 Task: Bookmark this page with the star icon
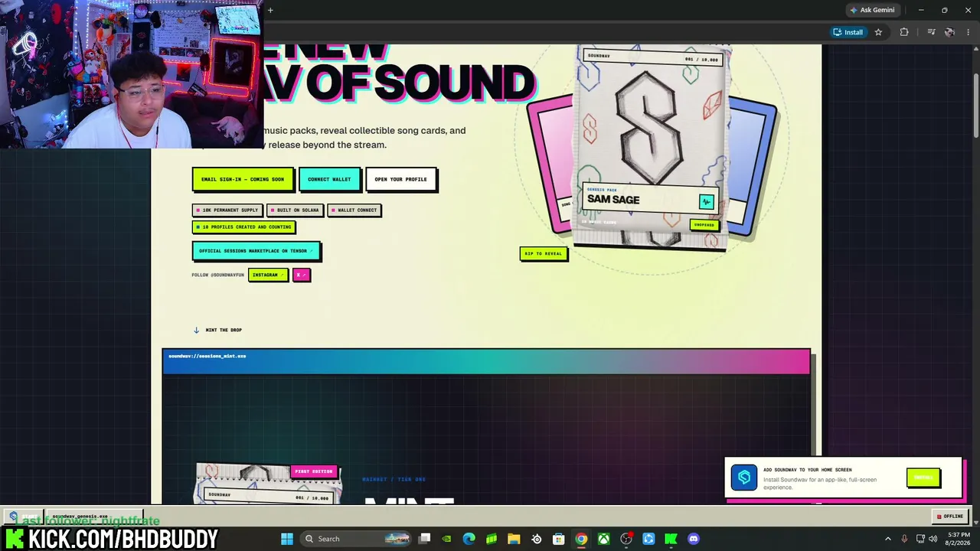[x=878, y=32]
